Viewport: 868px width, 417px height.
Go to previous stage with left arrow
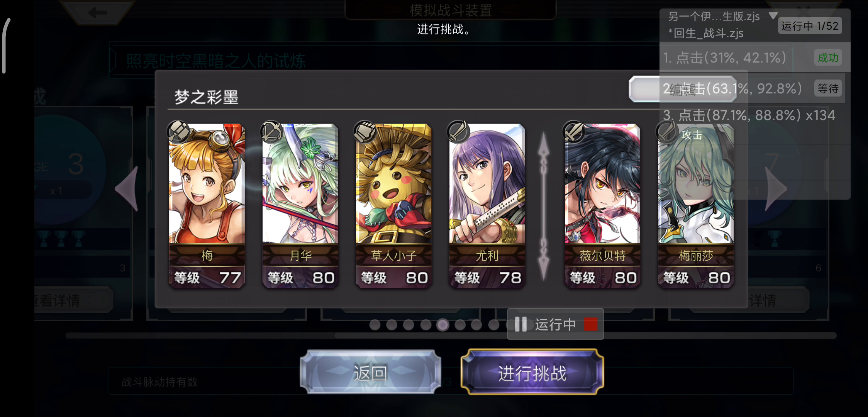coord(127,189)
